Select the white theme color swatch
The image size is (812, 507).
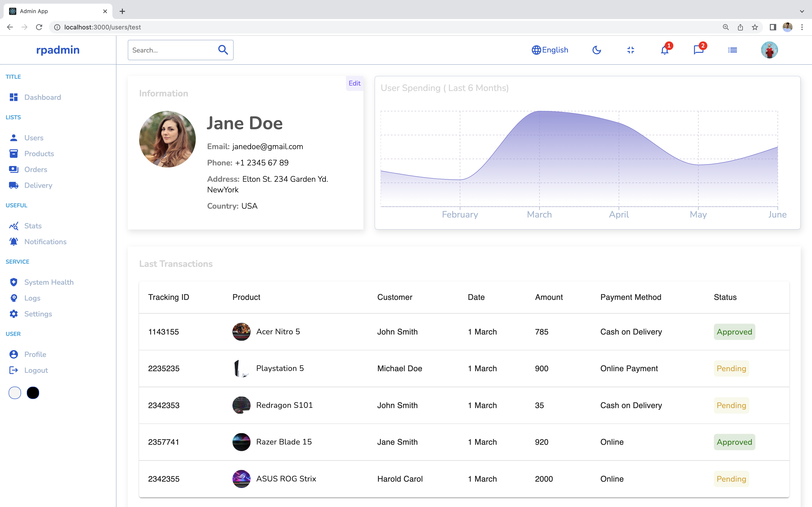pos(15,393)
